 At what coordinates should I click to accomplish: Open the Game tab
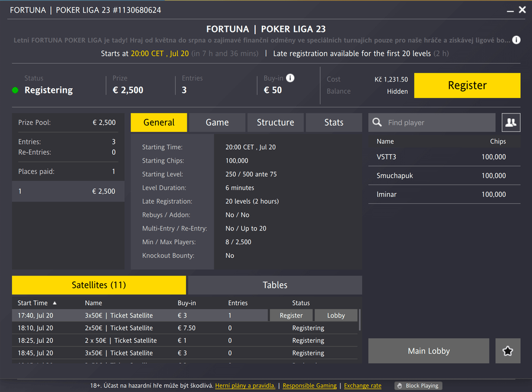217,122
